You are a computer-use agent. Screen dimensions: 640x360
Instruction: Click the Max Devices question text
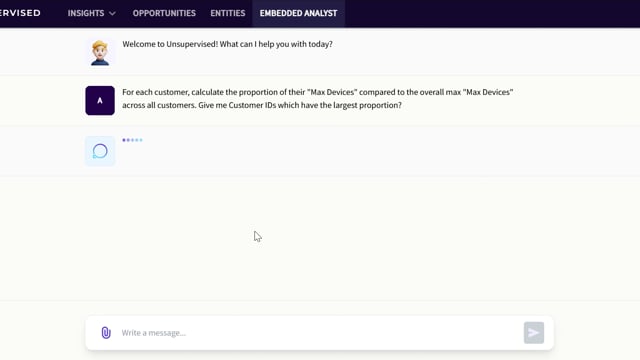tap(318, 98)
